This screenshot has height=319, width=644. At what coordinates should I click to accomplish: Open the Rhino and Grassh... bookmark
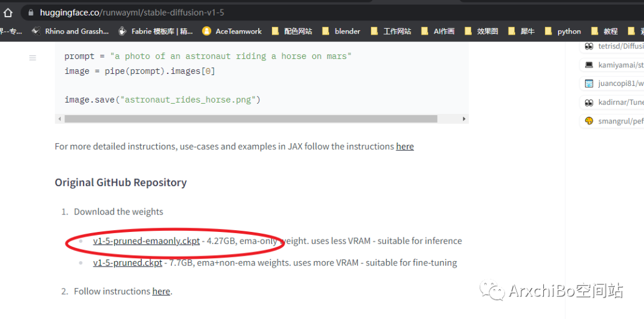click(70, 31)
